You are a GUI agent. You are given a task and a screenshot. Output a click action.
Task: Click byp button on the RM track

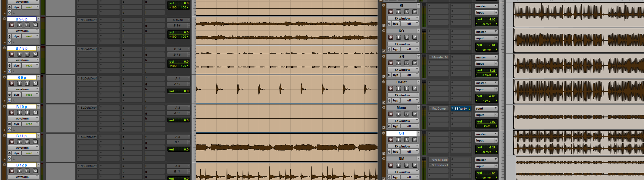pos(395,177)
